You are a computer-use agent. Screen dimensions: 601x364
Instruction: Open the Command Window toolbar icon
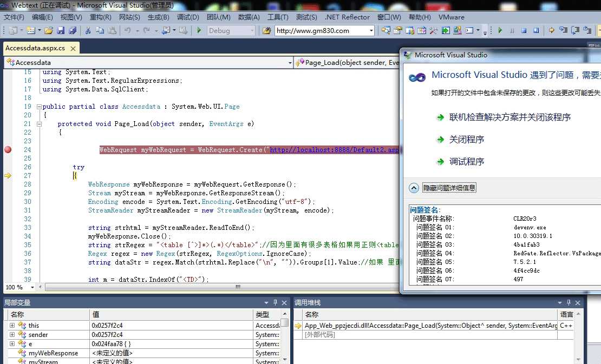pos(469,31)
